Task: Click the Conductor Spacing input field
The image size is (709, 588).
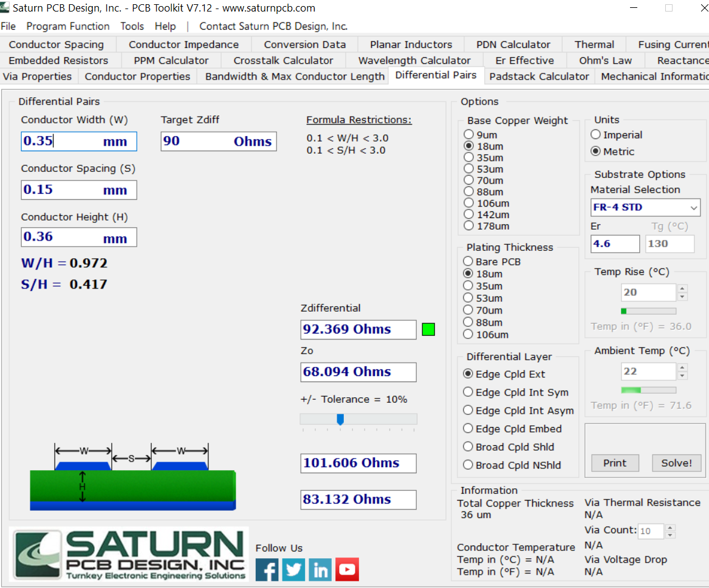Action: [79, 190]
